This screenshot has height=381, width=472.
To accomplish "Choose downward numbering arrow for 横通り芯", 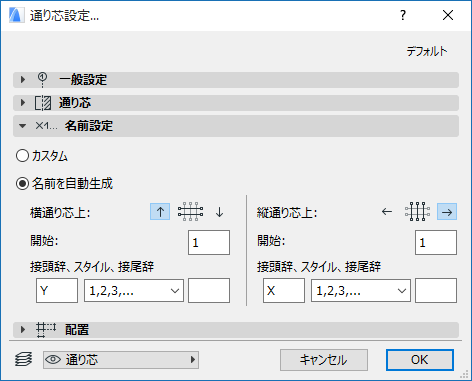I will (x=219, y=212).
